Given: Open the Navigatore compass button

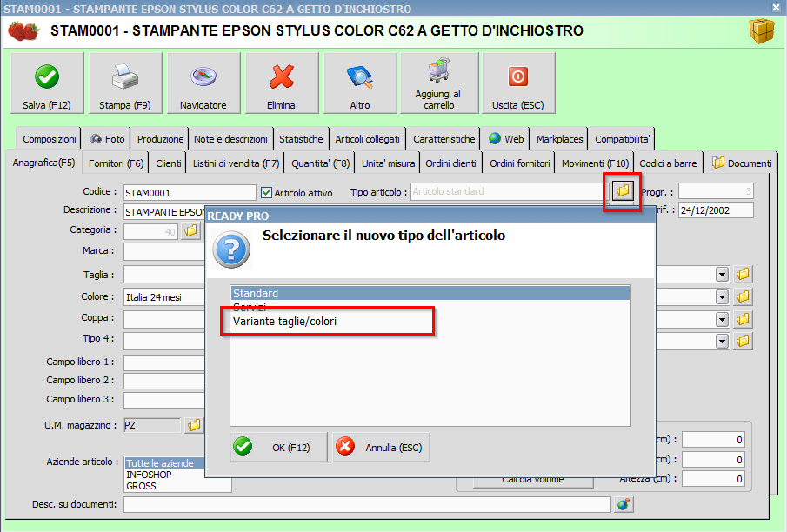Looking at the screenshot, I should click(x=203, y=83).
